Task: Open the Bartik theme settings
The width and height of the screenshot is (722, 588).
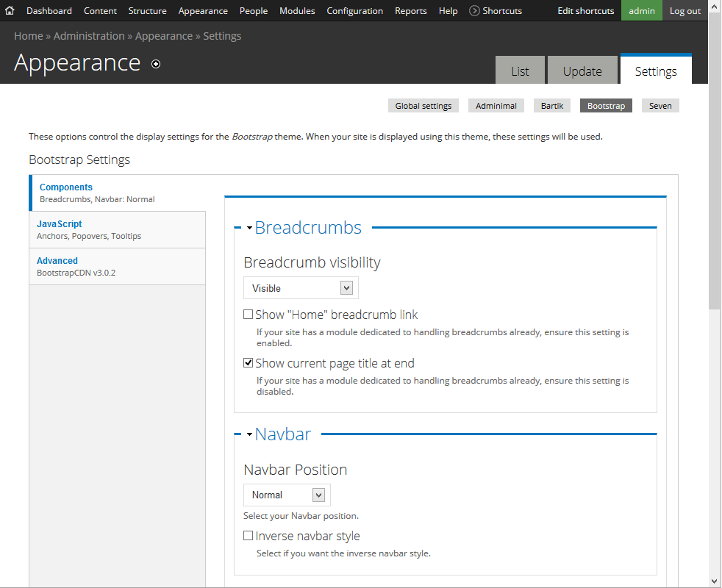Action: [x=552, y=106]
